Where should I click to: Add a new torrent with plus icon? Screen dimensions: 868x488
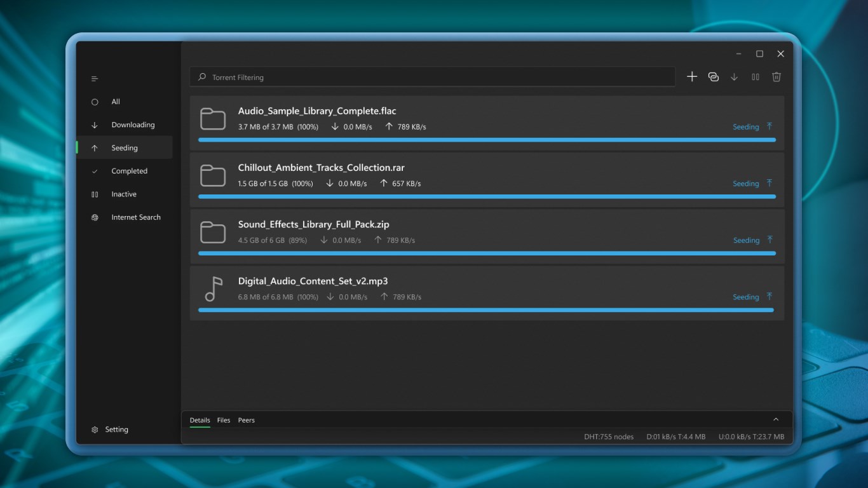point(692,77)
